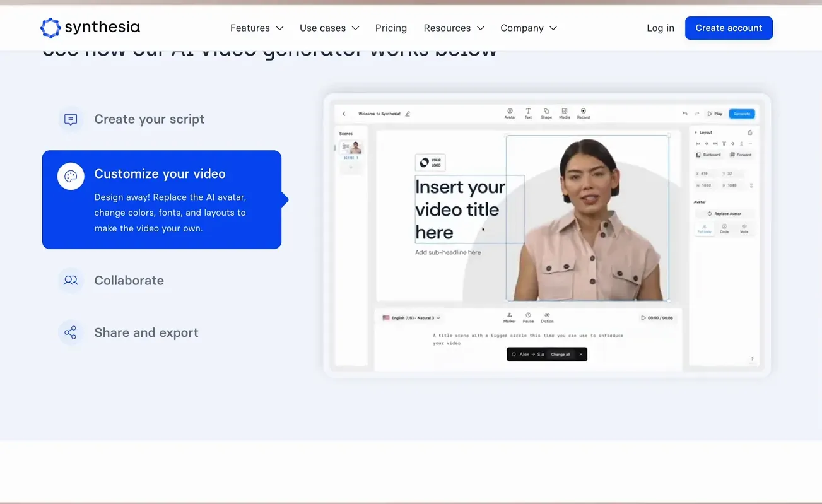The height and width of the screenshot is (504, 822).
Task: Click the Change all button
Action: click(560, 355)
